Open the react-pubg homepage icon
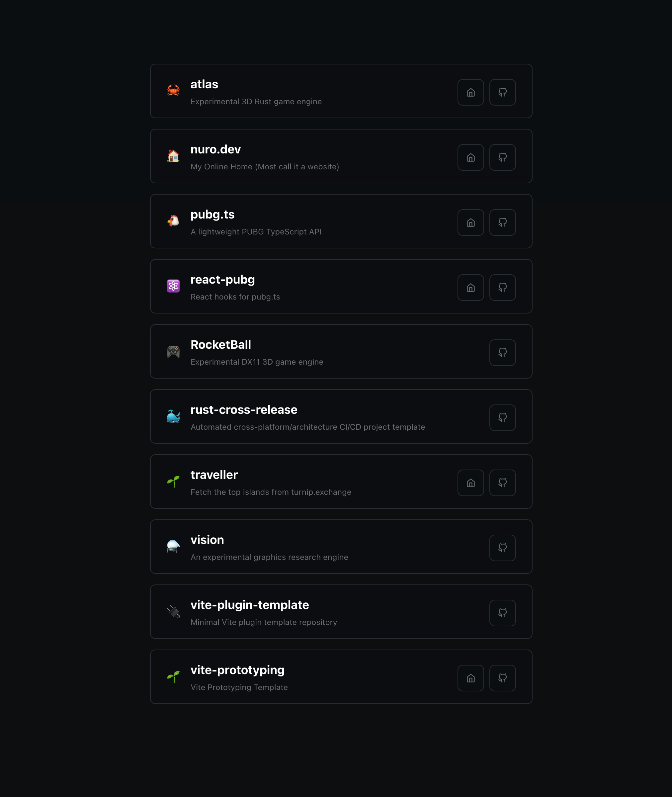Image resolution: width=672 pixels, height=797 pixels. (470, 288)
